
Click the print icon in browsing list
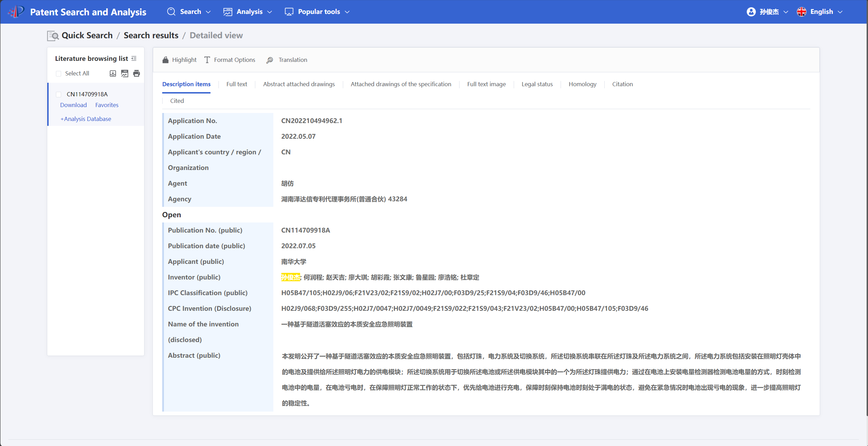point(137,73)
